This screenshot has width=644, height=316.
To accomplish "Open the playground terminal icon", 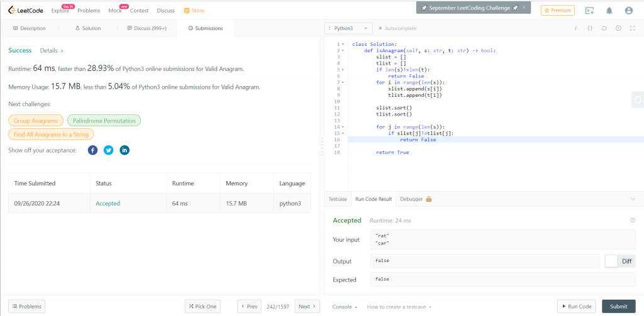I will [589, 11].
